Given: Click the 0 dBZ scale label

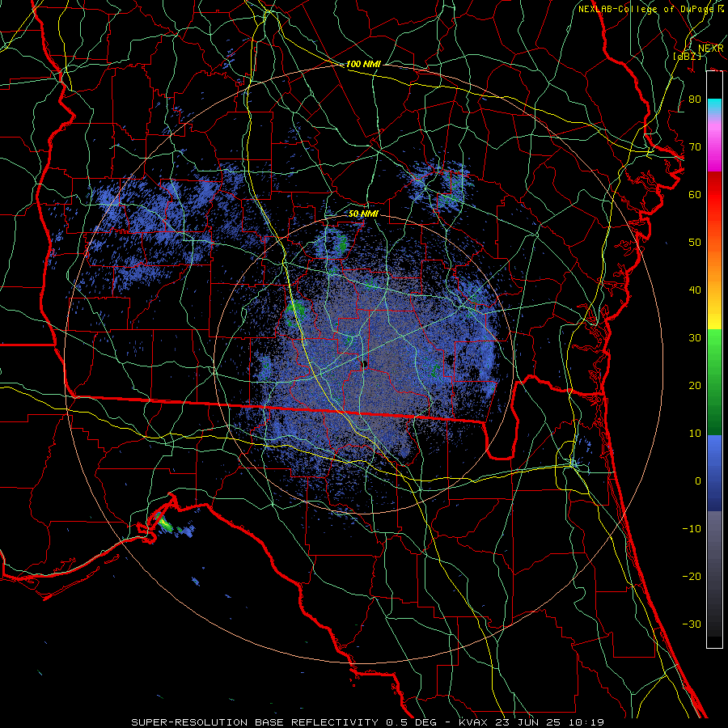Looking at the screenshot, I should pyautogui.click(x=698, y=481).
